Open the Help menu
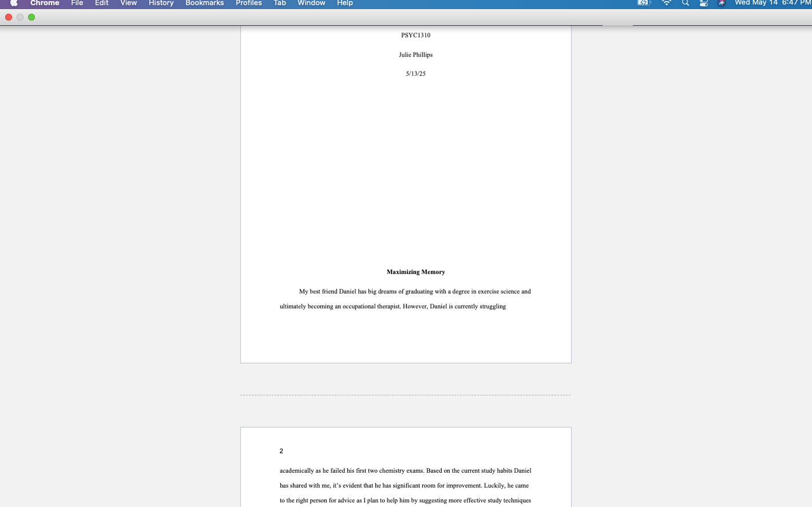Image resolution: width=812 pixels, height=507 pixels. 345,3
